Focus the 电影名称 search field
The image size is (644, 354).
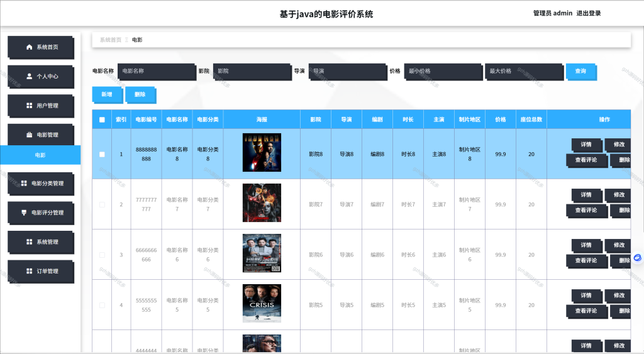157,72
